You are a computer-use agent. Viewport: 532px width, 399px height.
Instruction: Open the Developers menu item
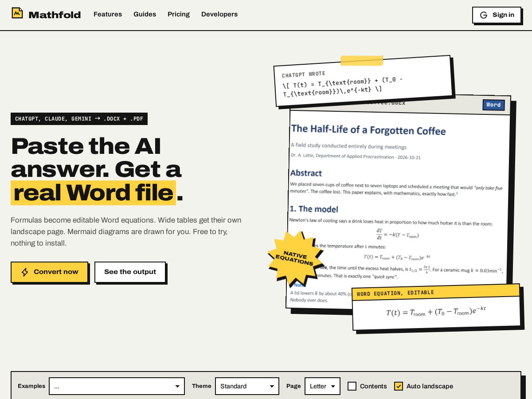pyautogui.click(x=219, y=14)
